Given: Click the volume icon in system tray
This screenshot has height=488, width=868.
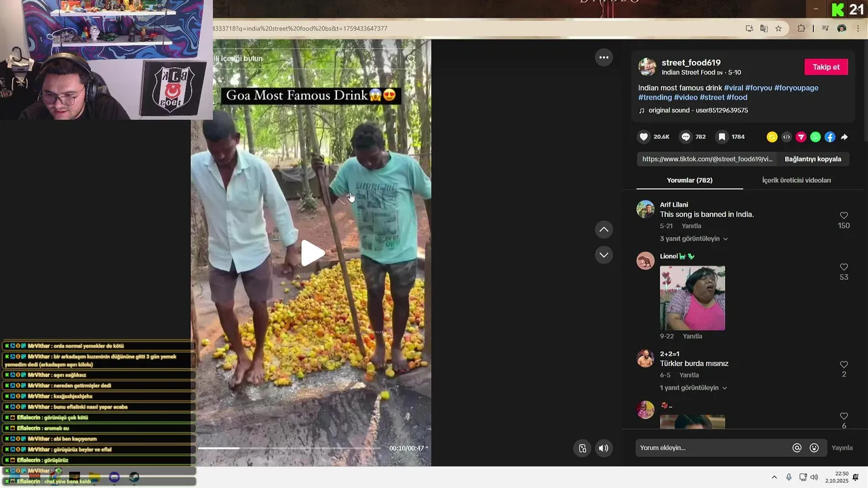Looking at the screenshot, I should [x=814, y=477].
